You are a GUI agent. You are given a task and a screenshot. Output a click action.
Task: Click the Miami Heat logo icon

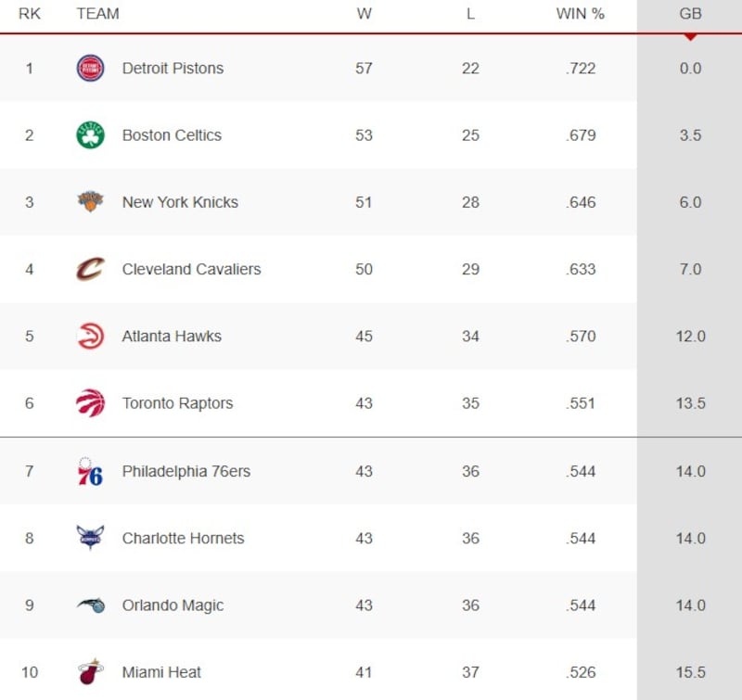tap(90, 672)
